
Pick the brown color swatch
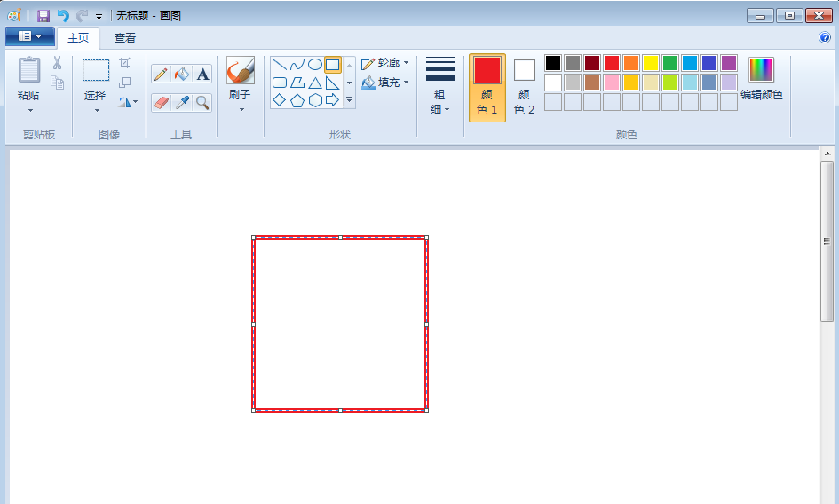click(592, 83)
